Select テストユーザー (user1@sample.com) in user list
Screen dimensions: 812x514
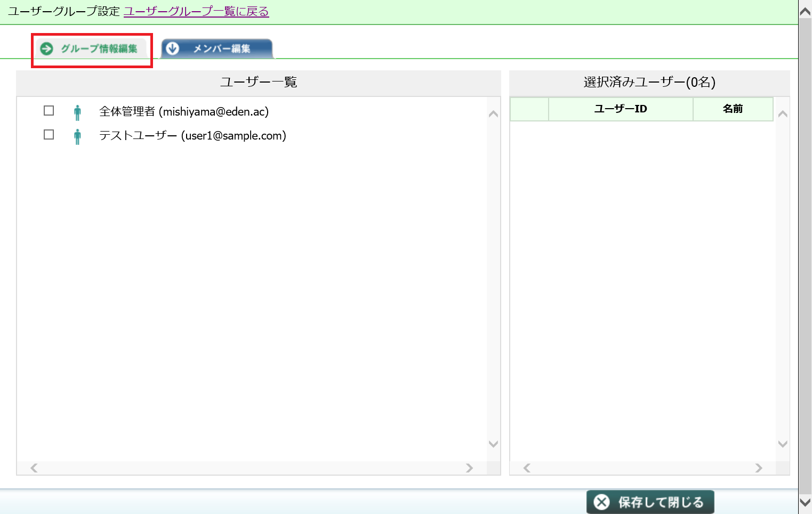pos(192,135)
